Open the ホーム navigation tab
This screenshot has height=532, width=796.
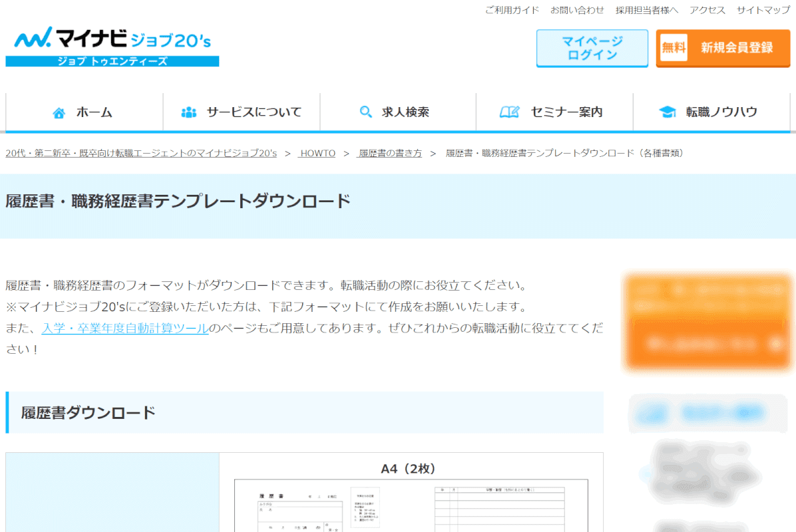pos(85,112)
